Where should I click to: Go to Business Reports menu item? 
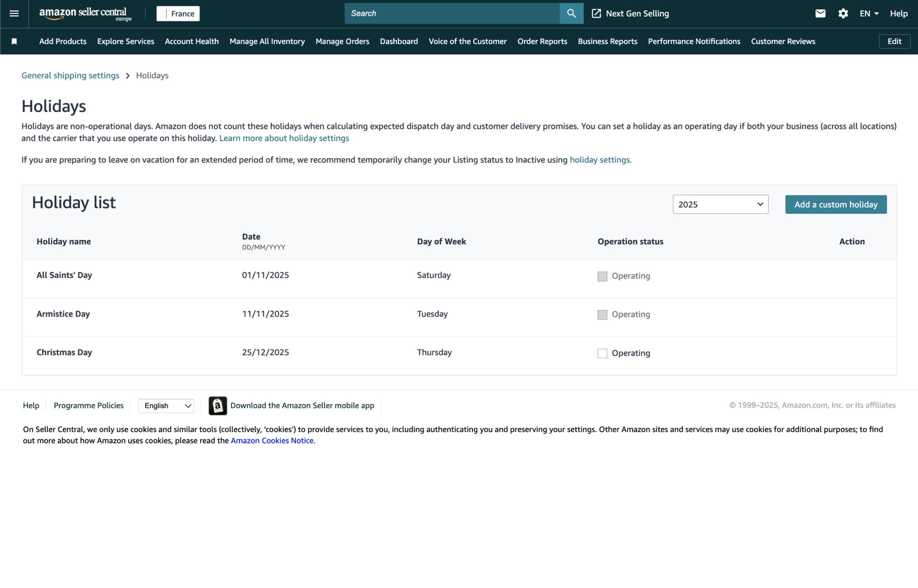click(607, 42)
